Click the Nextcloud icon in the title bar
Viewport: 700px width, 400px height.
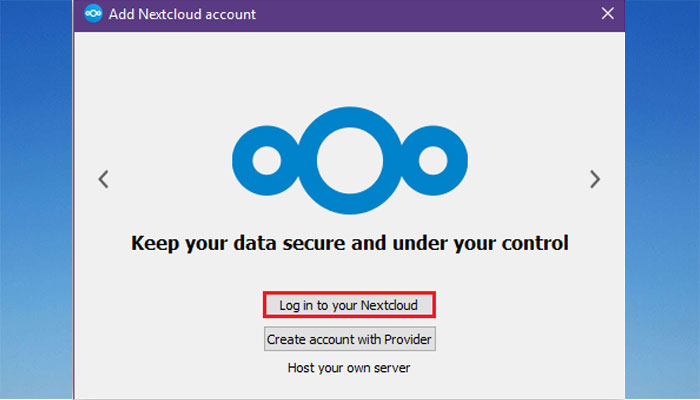[x=93, y=13]
